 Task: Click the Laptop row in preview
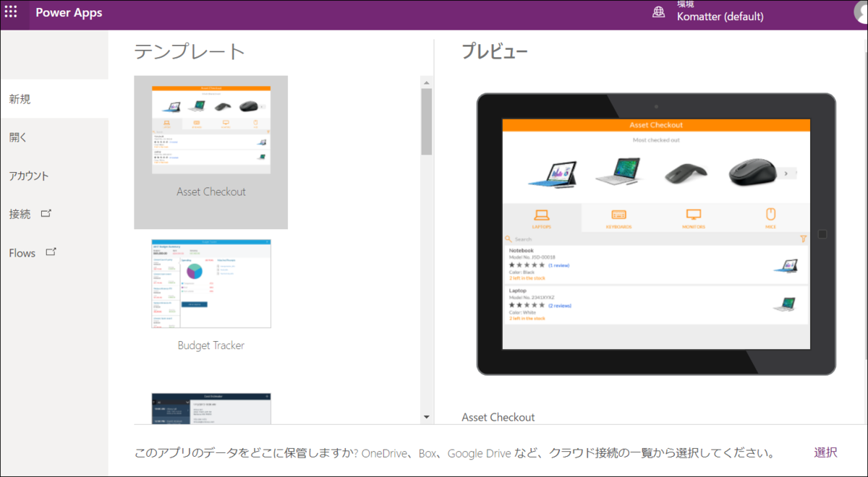(x=655, y=304)
